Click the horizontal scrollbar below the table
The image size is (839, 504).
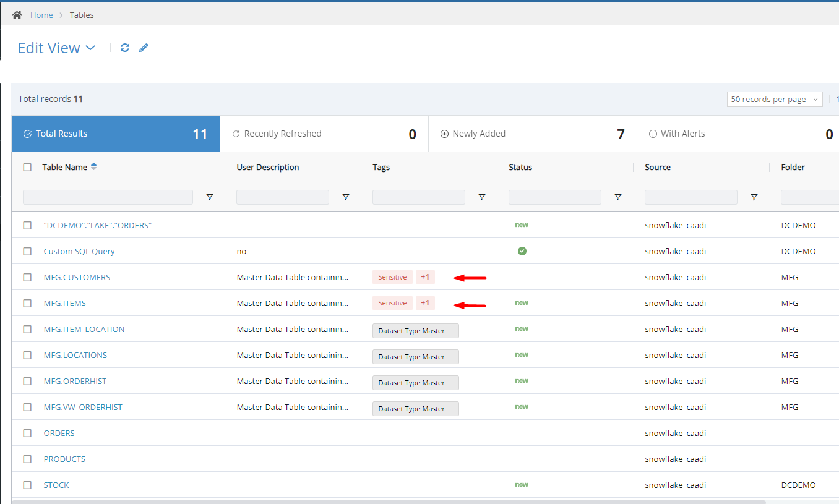pyautogui.click(x=389, y=502)
